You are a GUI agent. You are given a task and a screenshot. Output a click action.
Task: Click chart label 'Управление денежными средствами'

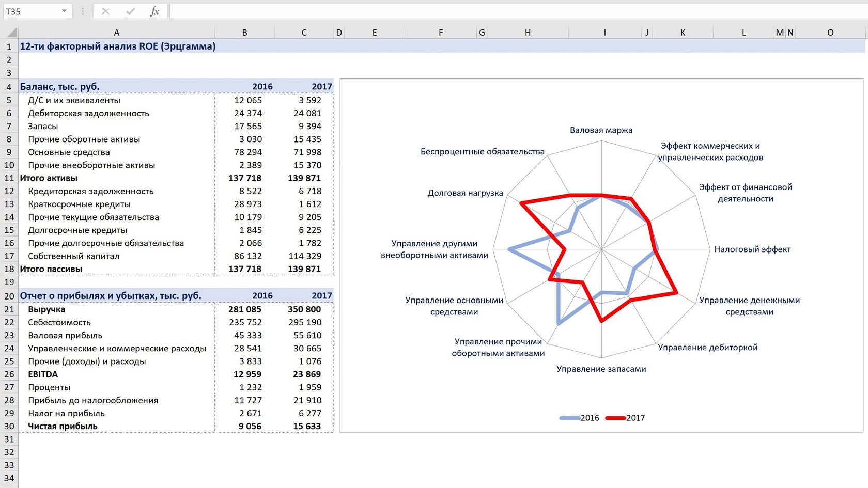750,306
